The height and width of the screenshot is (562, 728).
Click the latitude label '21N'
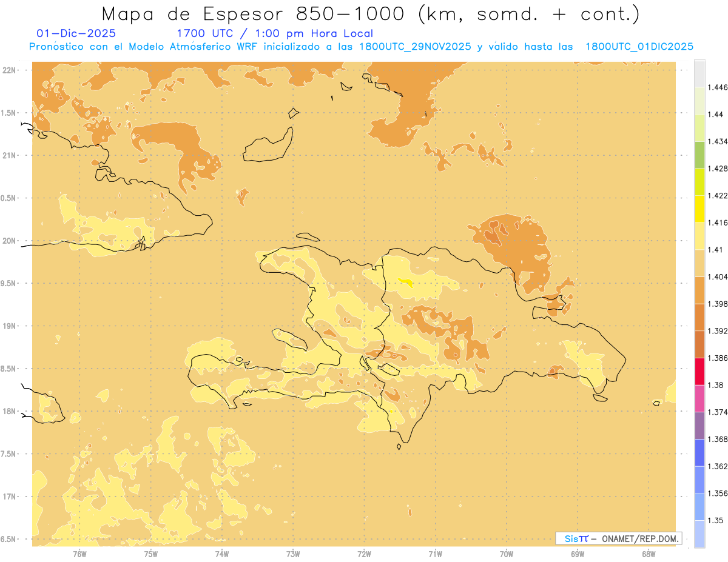coord(10,155)
